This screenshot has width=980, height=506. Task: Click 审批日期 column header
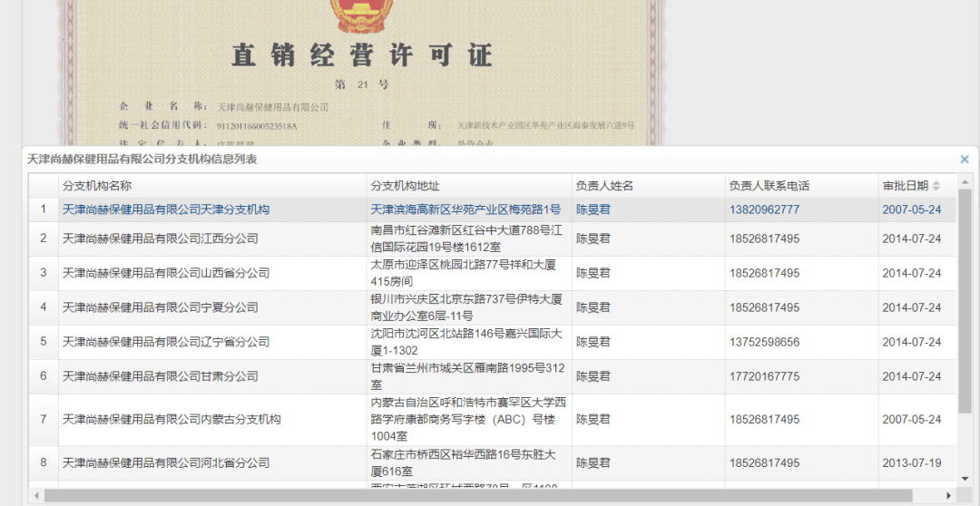click(x=916, y=186)
